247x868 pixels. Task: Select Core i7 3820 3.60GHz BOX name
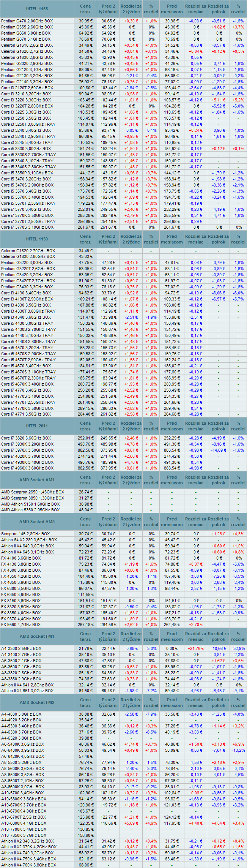pyautogui.click(x=26, y=438)
